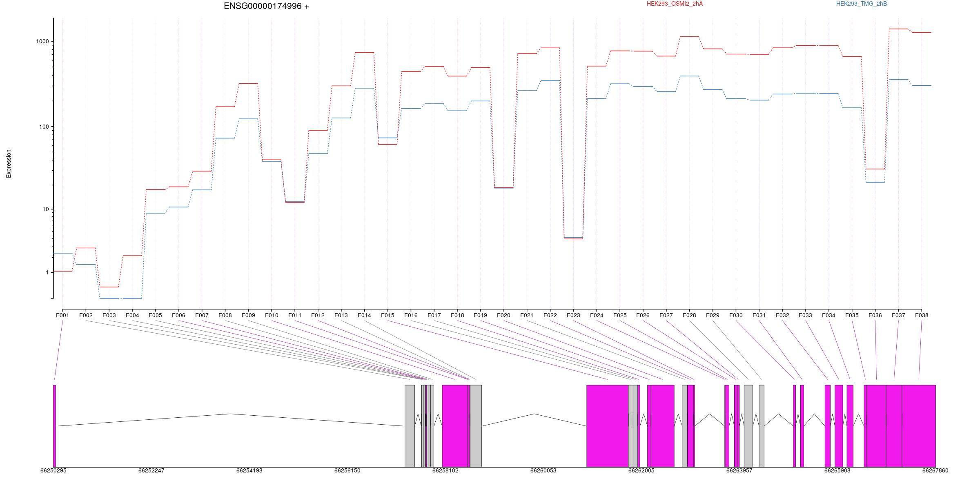Click the E028 exon label
The width and height of the screenshot is (980, 490).
tap(689, 315)
